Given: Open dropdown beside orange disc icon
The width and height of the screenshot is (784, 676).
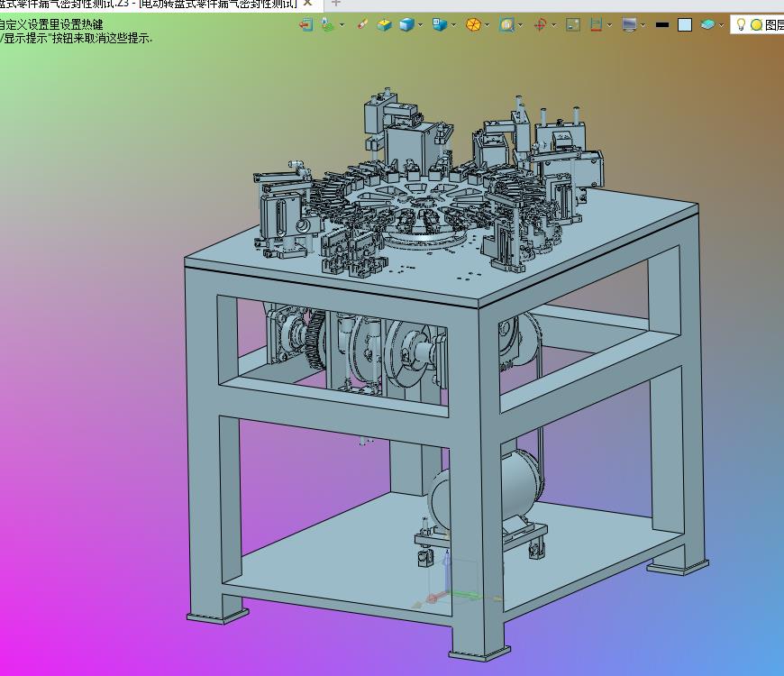Looking at the screenshot, I should coord(487,24).
